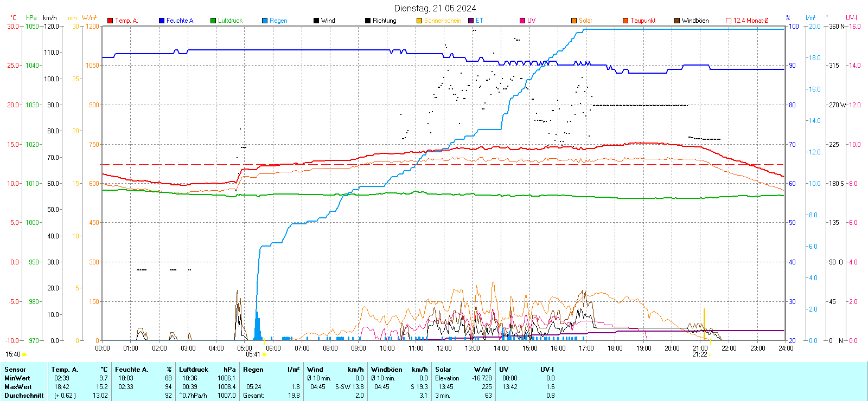Click the MaxWert row label
868x401 pixels.
18,387
